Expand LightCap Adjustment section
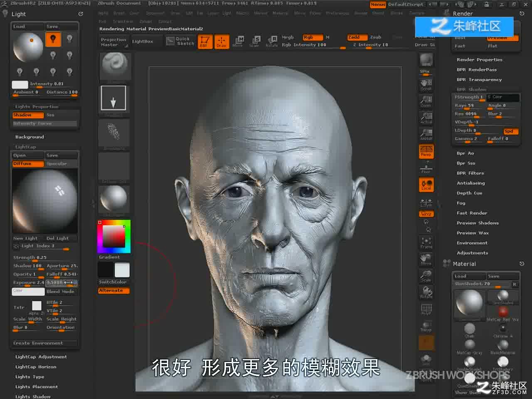The height and width of the screenshot is (399, 532). coord(41,357)
